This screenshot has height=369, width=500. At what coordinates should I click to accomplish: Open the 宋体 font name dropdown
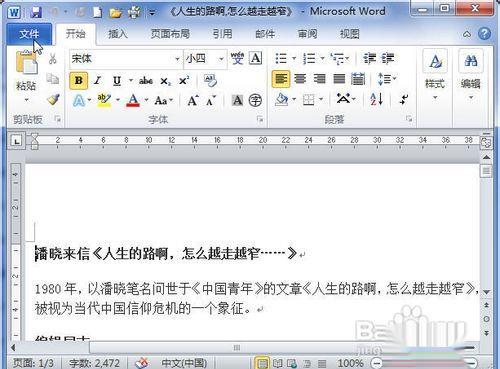coord(177,59)
